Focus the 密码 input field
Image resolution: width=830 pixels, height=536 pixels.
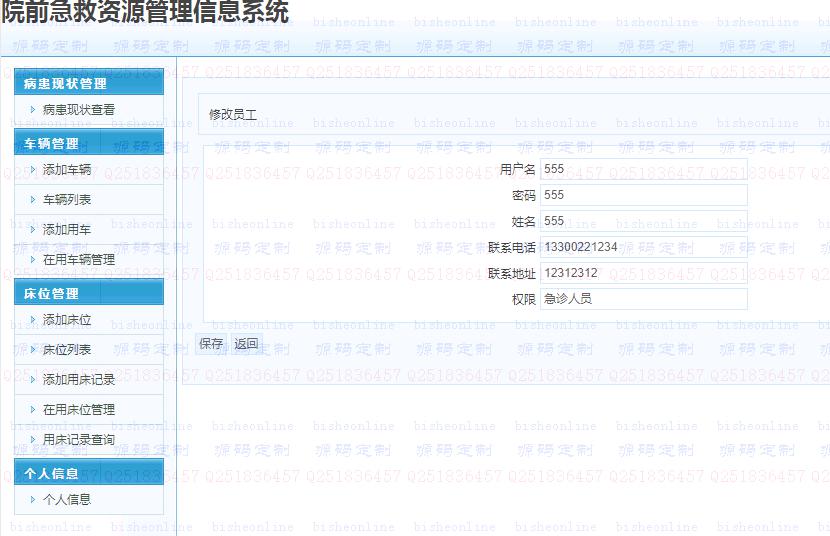click(x=644, y=195)
